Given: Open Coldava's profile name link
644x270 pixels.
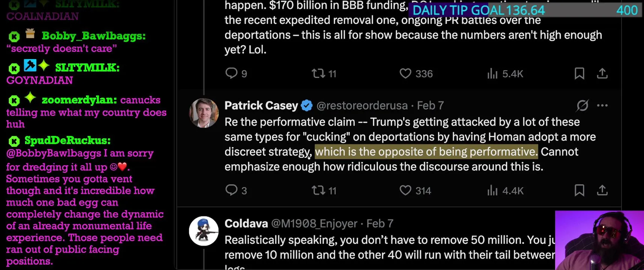Looking at the screenshot, I should tap(246, 223).
